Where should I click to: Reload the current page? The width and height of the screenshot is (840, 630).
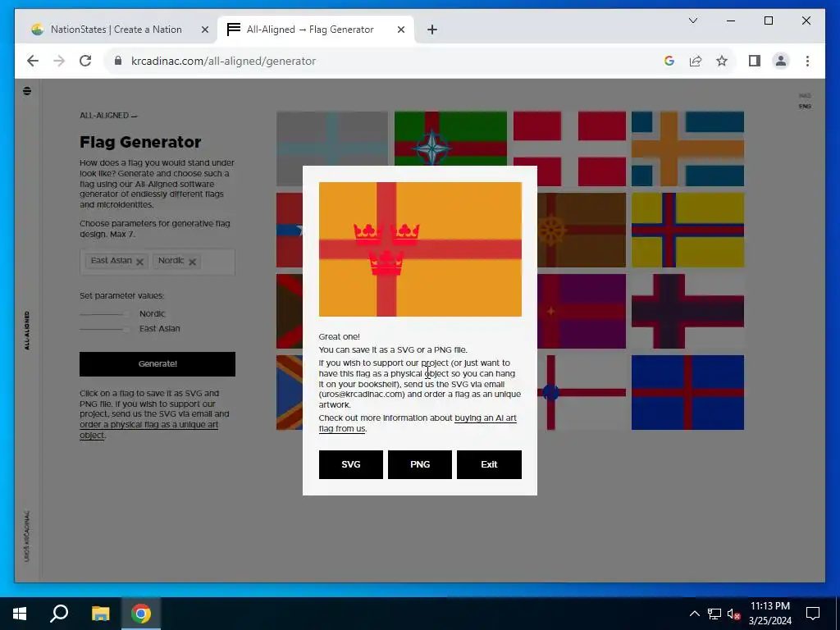pyautogui.click(x=85, y=61)
